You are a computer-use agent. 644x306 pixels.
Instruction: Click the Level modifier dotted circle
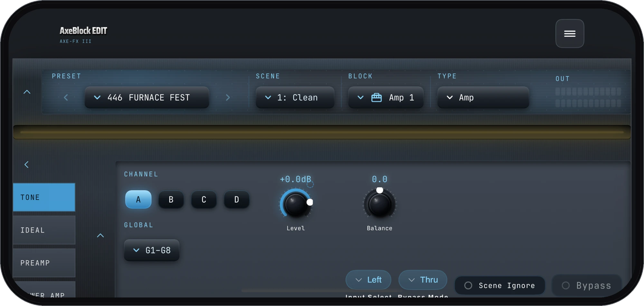pyautogui.click(x=310, y=184)
